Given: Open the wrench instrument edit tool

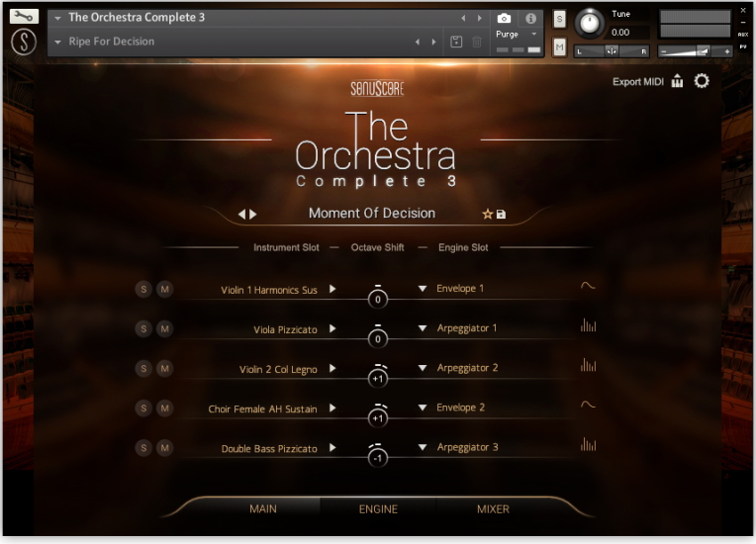Looking at the screenshot, I should pos(24,17).
